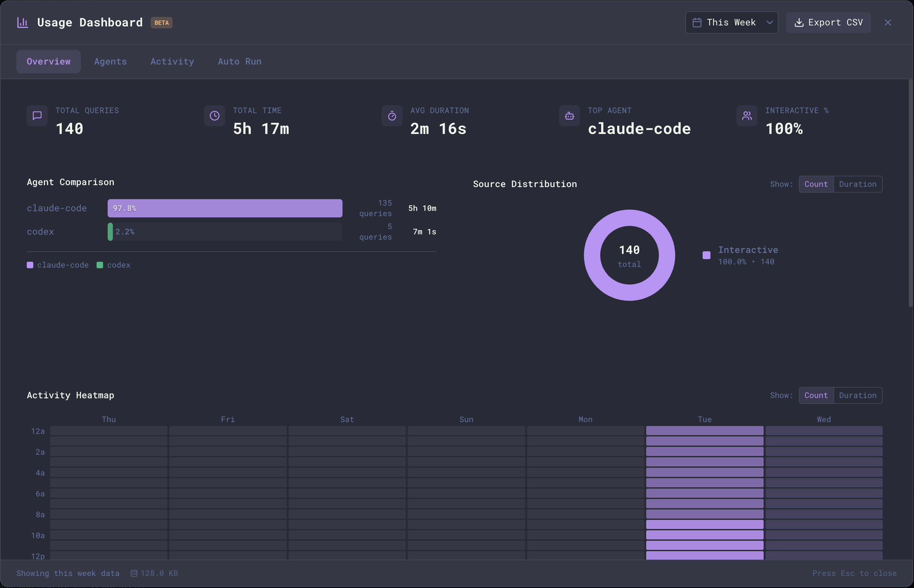Click the bar chart dashboard icon
The width and height of the screenshot is (914, 588).
(x=23, y=22)
